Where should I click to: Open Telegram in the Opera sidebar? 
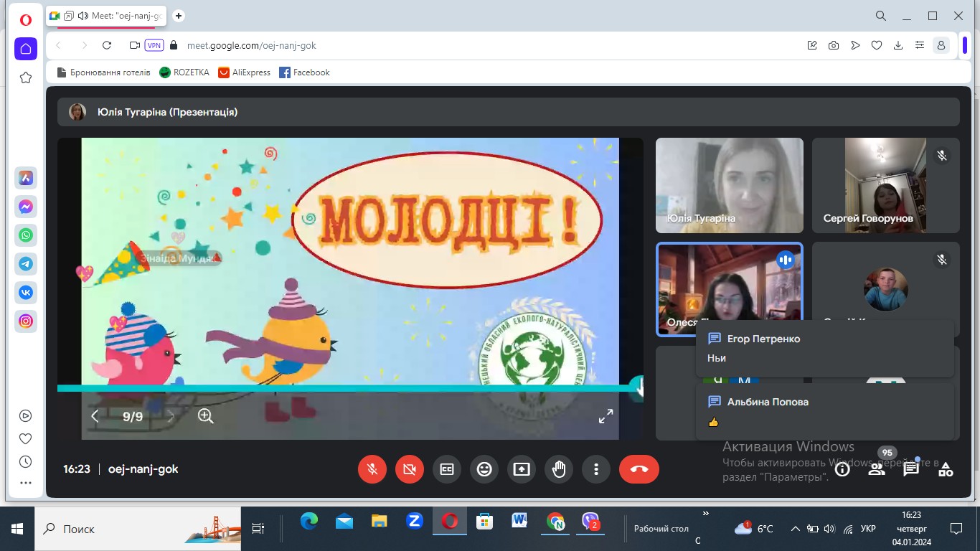pyautogui.click(x=26, y=264)
